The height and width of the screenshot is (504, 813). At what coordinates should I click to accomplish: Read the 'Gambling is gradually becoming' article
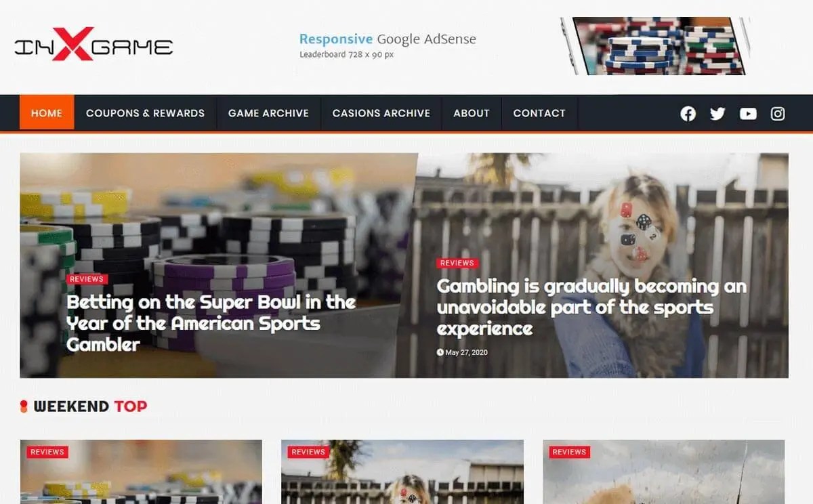point(591,308)
